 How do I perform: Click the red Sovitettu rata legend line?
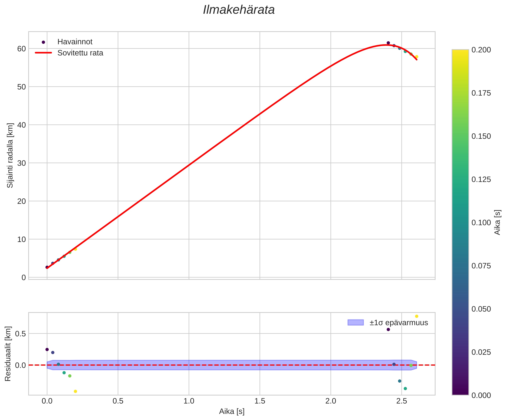[x=43, y=53]
